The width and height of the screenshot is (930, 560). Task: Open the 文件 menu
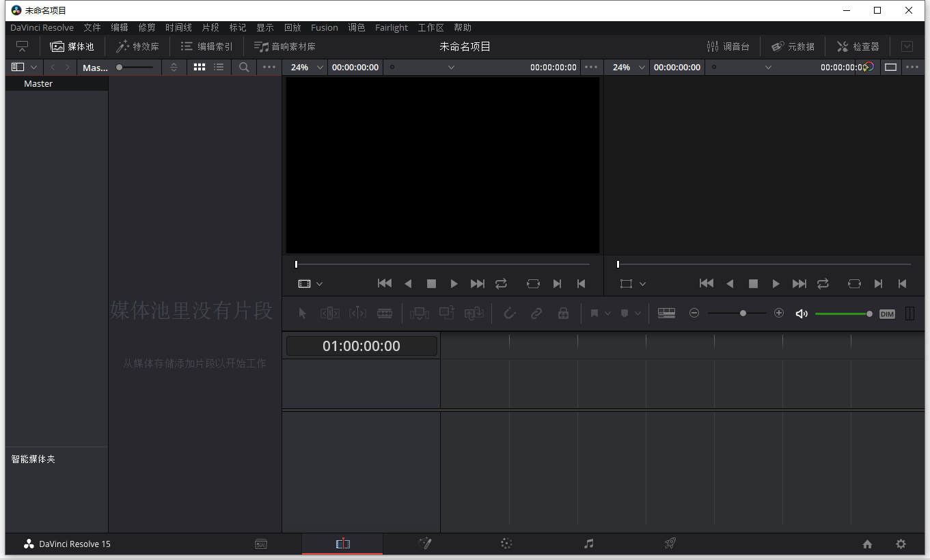click(92, 27)
